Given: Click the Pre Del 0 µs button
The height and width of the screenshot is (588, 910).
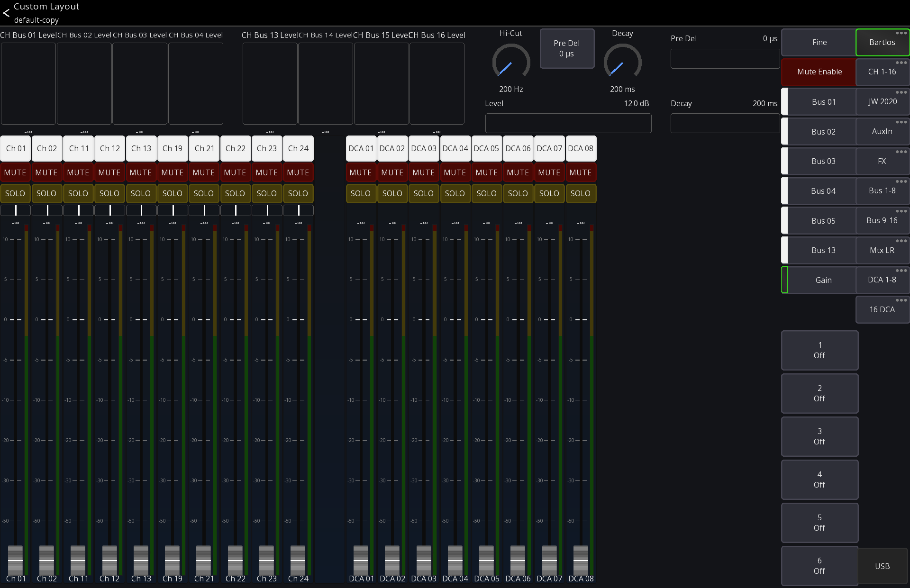Looking at the screenshot, I should tap(567, 48).
